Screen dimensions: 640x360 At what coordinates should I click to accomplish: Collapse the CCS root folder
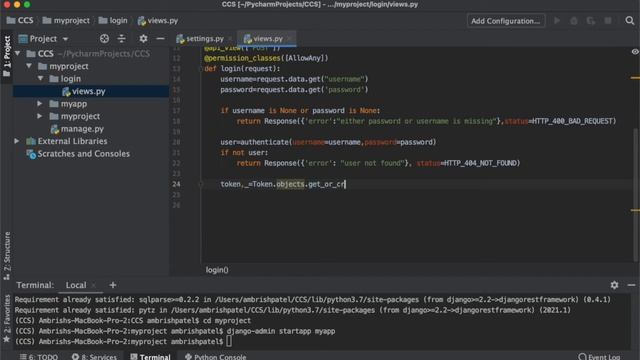coord(18,53)
